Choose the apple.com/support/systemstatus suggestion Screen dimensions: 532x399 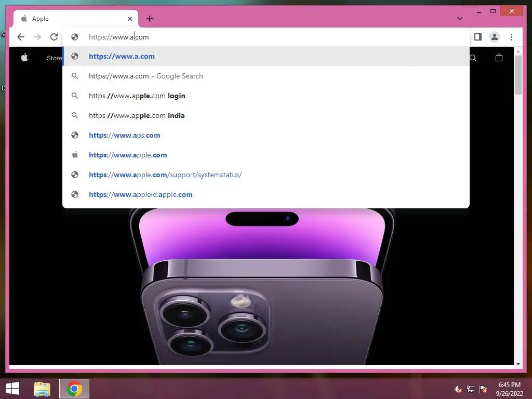click(266, 175)
